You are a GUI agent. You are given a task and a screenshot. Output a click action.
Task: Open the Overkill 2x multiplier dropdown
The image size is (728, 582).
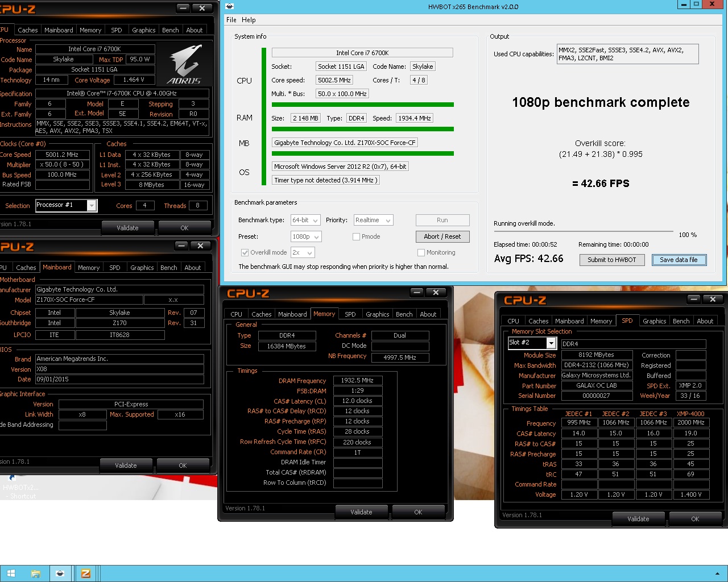point(303,252)
